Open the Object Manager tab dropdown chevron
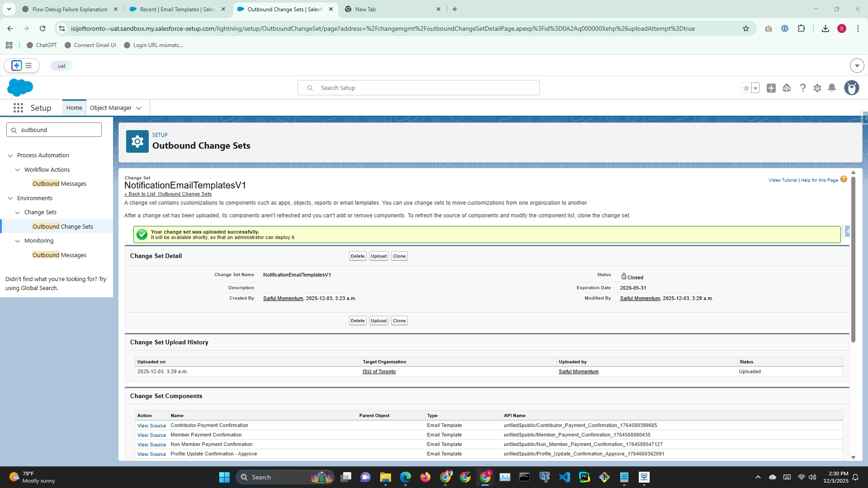Viewport: 868px width, 488px height. click(139, 108)
